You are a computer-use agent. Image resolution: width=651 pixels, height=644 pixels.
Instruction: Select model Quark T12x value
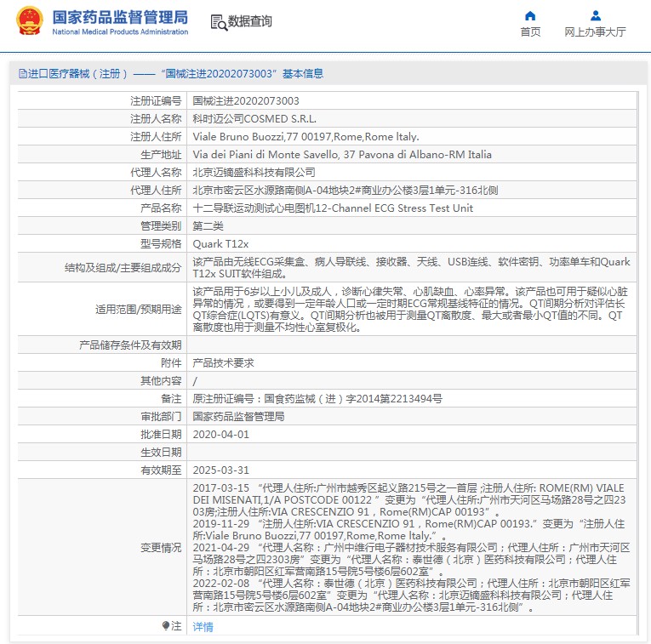click(x=220, y=243)
